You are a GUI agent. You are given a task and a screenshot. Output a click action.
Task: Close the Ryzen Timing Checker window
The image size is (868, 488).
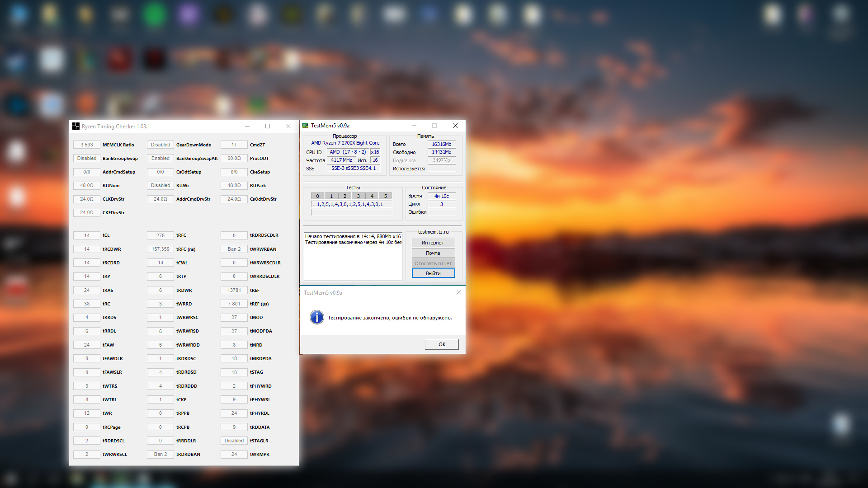click(x=288, y=127)
